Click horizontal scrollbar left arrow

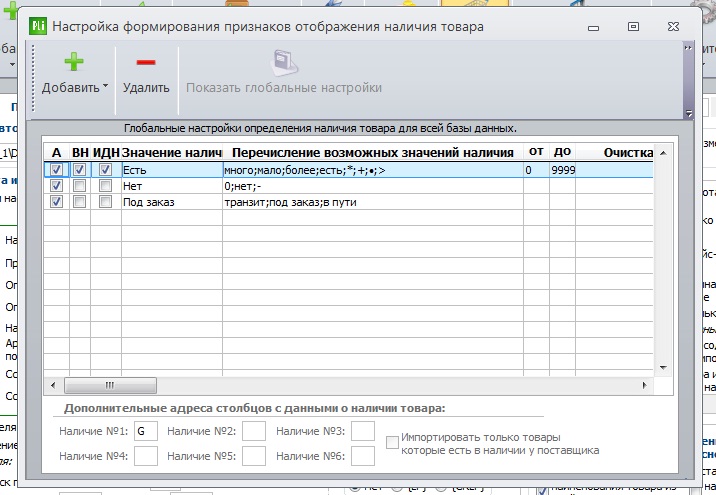[x=53, y=385]
